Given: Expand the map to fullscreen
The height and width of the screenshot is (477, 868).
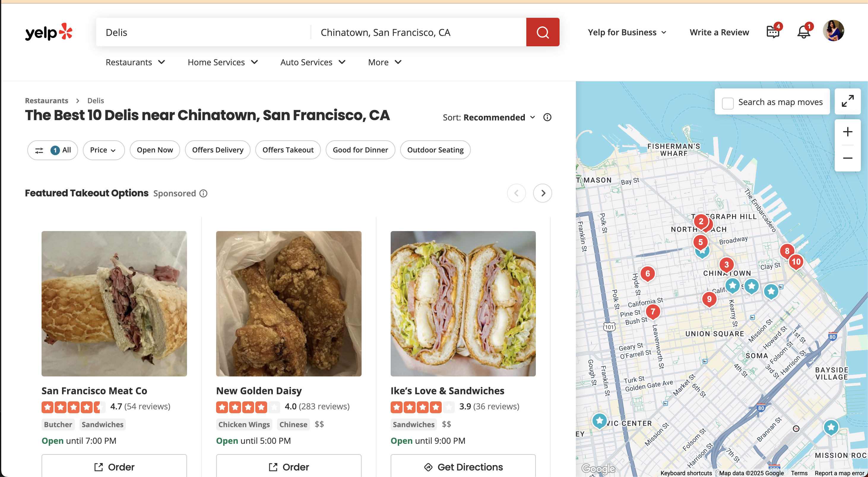Looking at the screenshot, I should tap(848, 101).
